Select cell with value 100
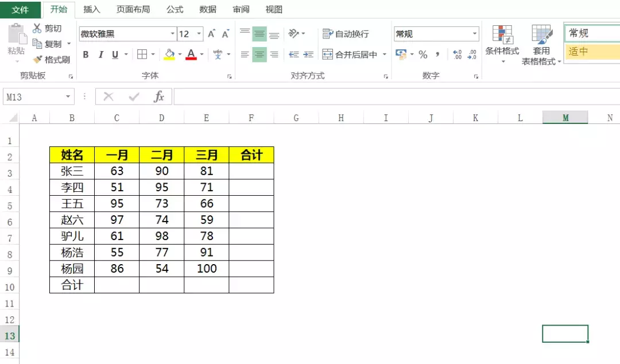The width and height of the screenshot is (620, 364). click(x=207, y=268)
